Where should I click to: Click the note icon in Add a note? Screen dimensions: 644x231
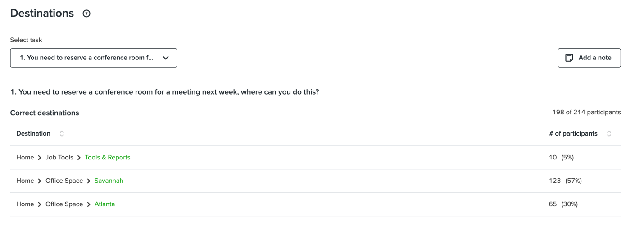(x=569, y=58)
